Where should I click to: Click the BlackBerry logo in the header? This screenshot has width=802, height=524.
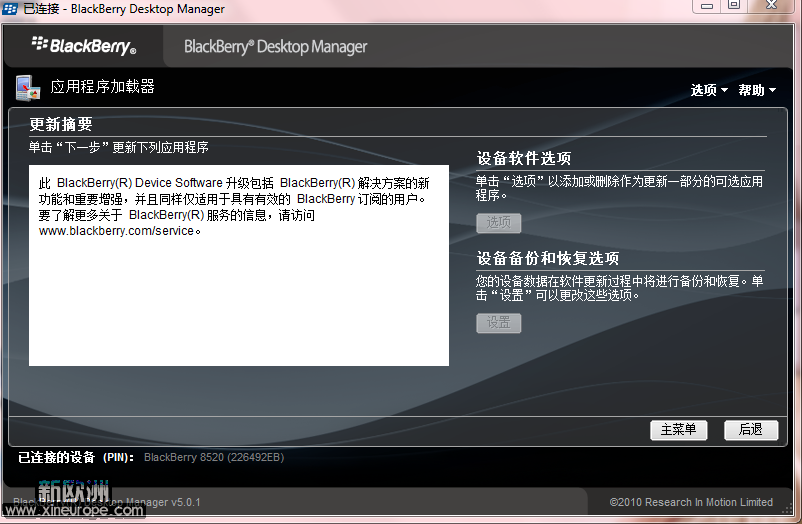84,46
